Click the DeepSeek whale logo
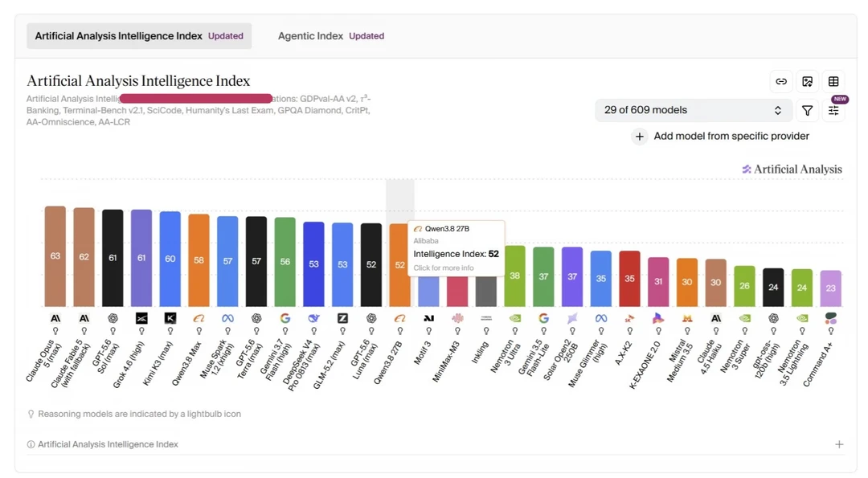This screenshot has width=868, height=478. tap(314, 318)
